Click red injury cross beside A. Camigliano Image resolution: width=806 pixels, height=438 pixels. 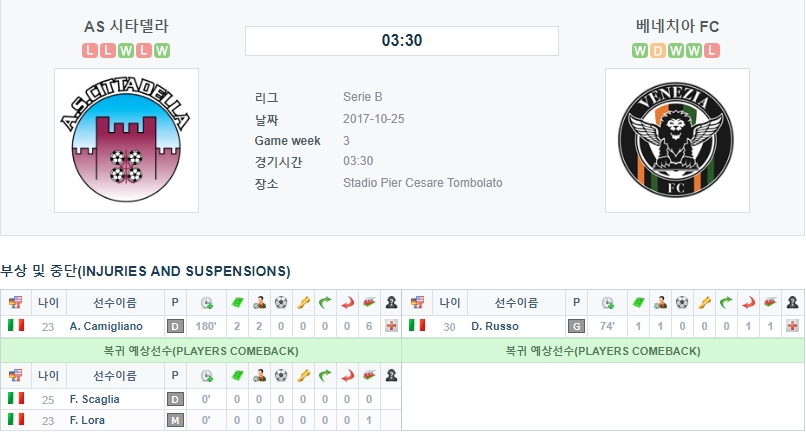[x=391, y=326]
